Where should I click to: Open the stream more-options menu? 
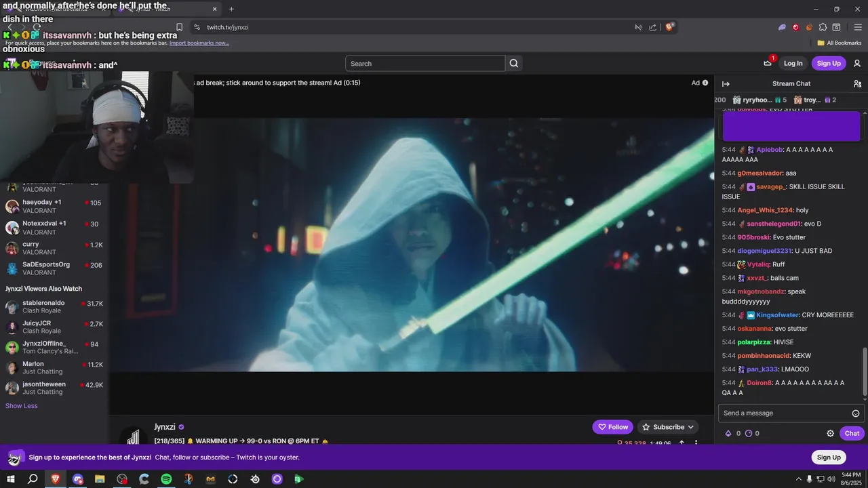click(696, 443)
